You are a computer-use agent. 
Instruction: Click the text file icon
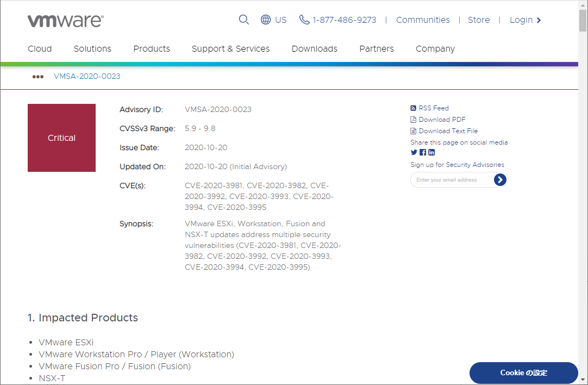tap(413, 131)
